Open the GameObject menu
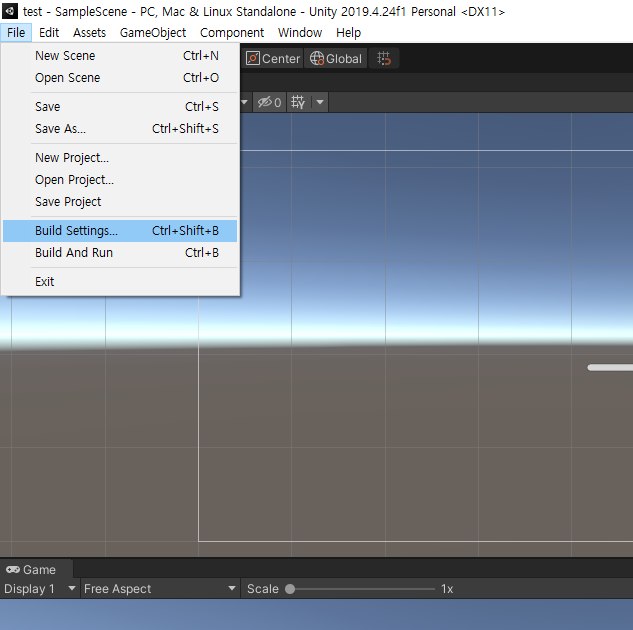 coord(153,33)
